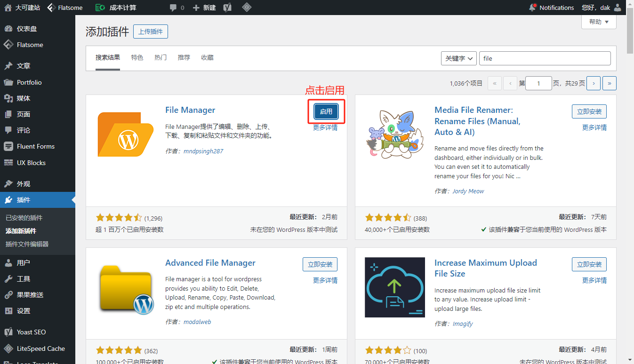Open the 关键字 search type dropdown
The height and width of the screenshot is (364, 634).
(459, 58)
